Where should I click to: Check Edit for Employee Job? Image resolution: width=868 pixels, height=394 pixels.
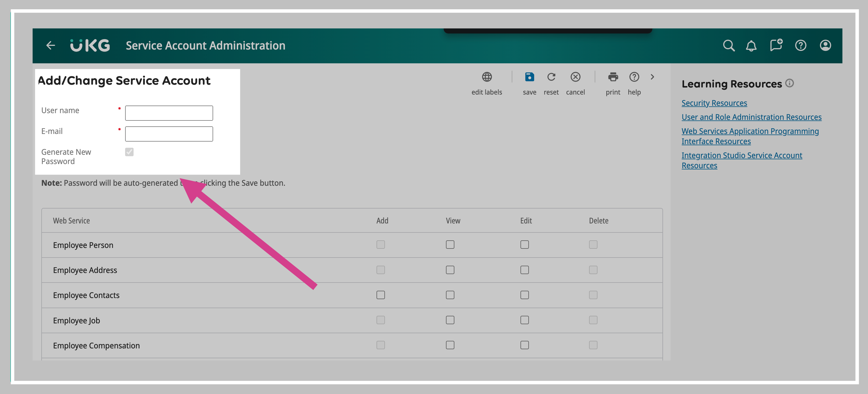click(524, 320)
